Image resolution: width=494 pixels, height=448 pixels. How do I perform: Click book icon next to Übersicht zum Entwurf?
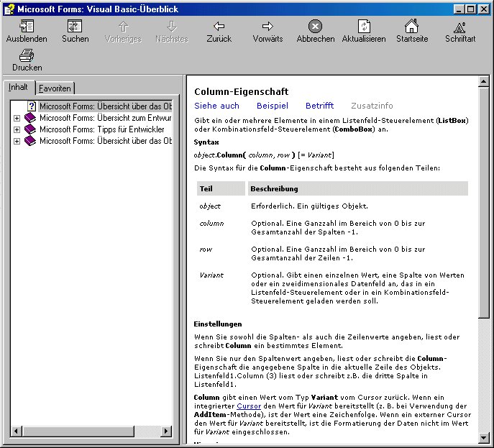[x=30, y=118]
